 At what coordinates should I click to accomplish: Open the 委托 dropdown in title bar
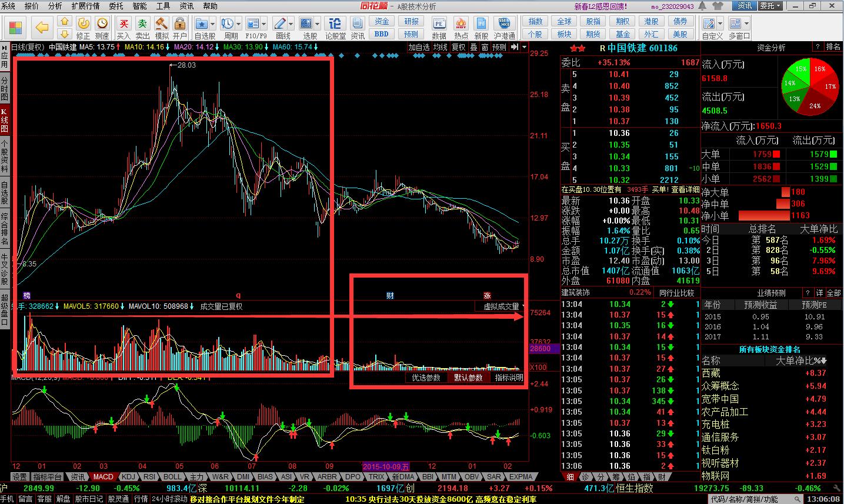click(770, 6)
